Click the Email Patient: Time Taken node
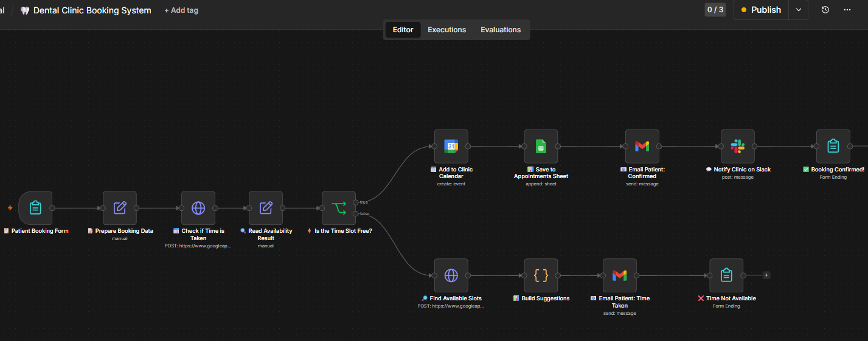868x341 pixels. pos(620,275)
